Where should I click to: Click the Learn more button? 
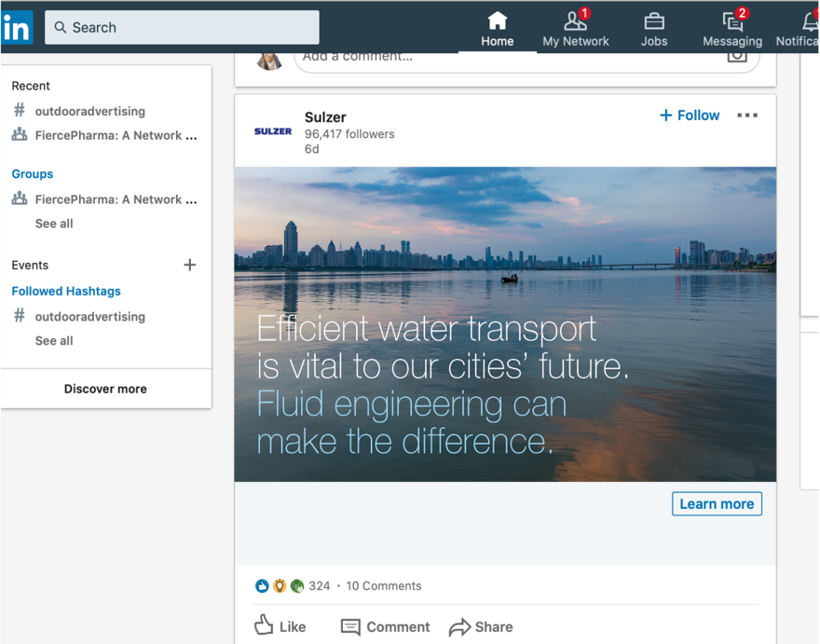point(717,504)
